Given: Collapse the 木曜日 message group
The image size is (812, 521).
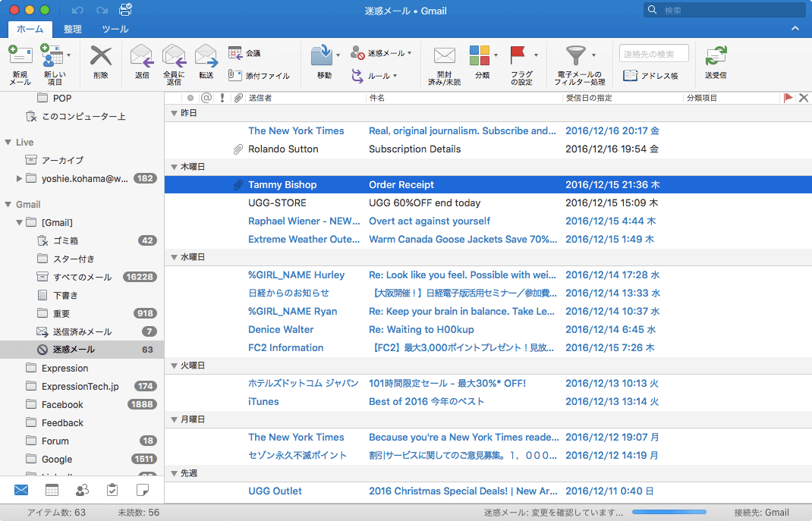Looking at the screenshot, I should coord(172,166).
